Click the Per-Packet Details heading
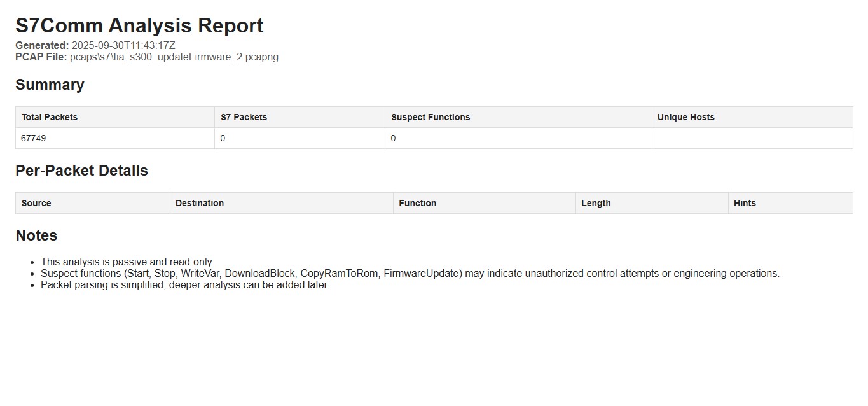Screen dimensions: 868x406 81,171
